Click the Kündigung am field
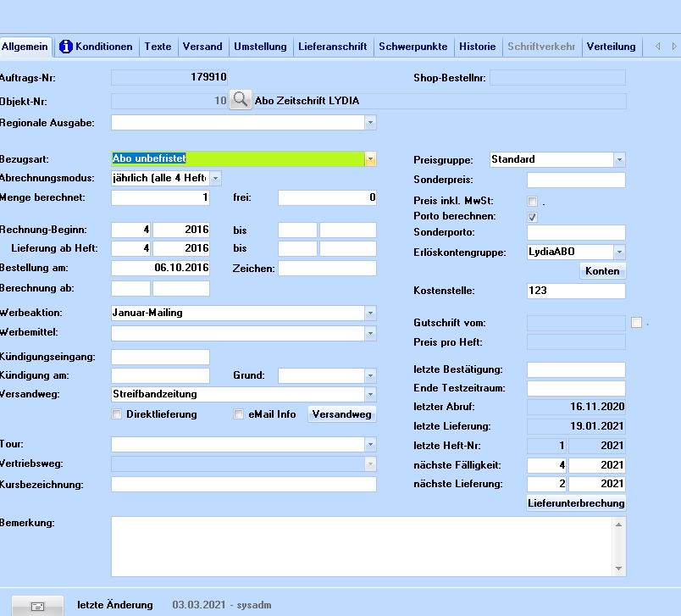This screenshot has width=681, height=616. tap(160, 375)
